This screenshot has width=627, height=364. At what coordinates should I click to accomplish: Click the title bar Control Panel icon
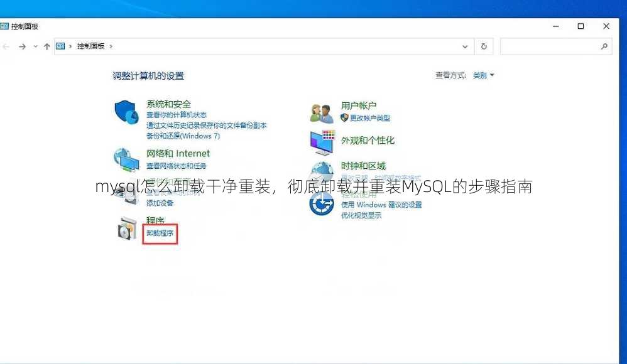pos(4,26)
